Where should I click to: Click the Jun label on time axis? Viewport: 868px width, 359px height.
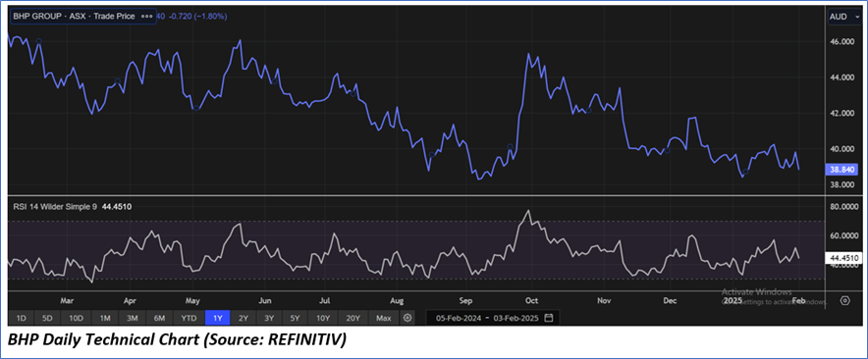coord(265,301)
